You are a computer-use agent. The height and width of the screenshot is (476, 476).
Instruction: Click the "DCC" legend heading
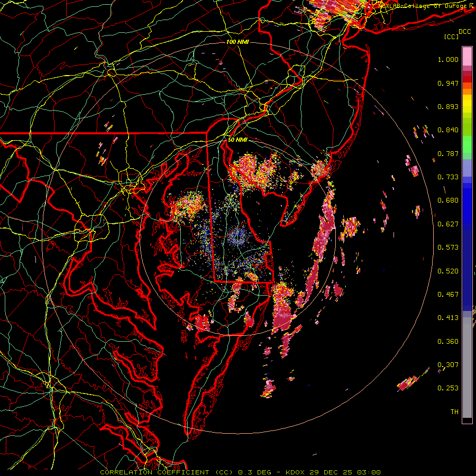(465, 32)
